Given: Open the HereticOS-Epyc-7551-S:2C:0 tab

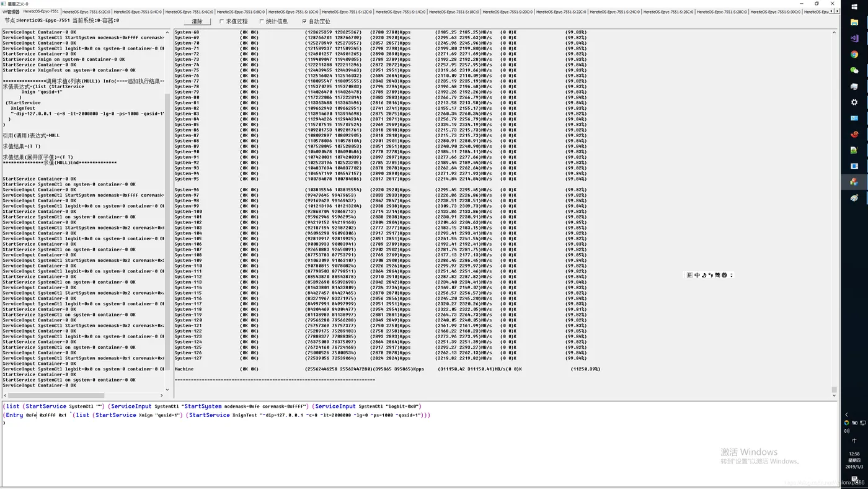Looking at the screenshot, I should tap(87, 12).
